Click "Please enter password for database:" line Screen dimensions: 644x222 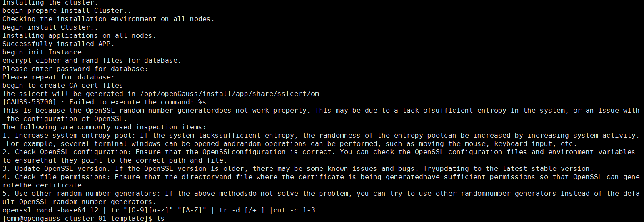(75, 69)
